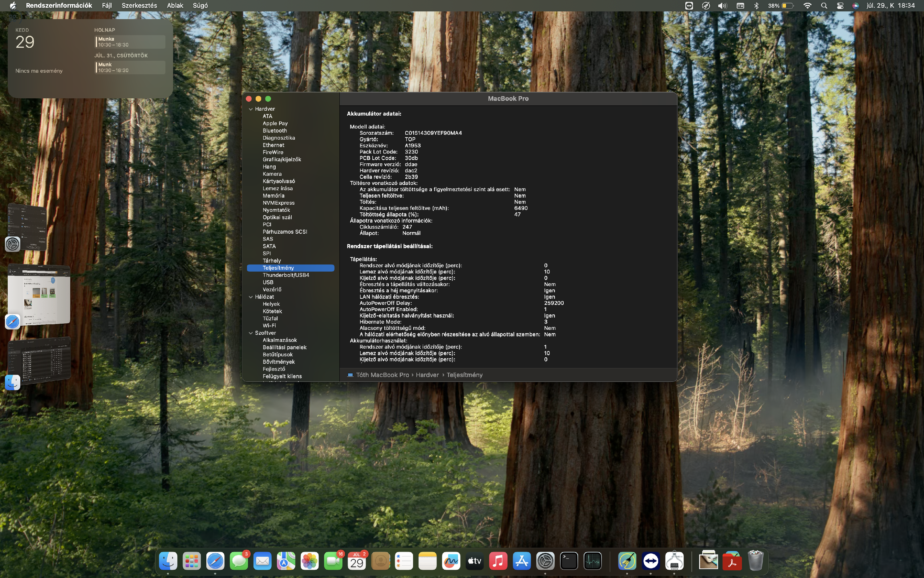The image size is (924, 578).
Task: Open Music app in the Dock
Action: click(x=498, y=561)
